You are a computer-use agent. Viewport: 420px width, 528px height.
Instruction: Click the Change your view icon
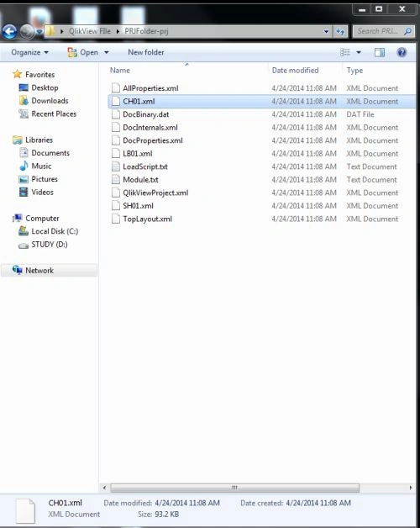(x=345, y=52)
